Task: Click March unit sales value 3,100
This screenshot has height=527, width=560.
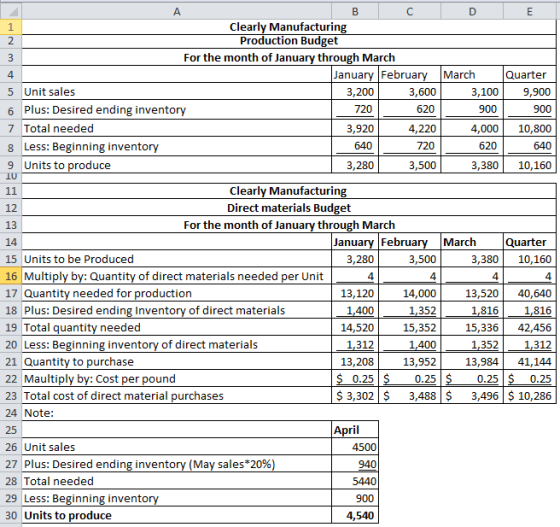Action: pos(485,92)
